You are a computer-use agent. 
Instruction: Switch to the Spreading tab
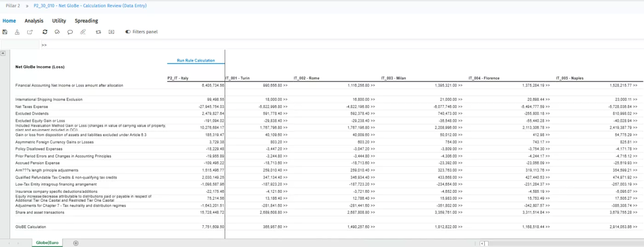pos(86,21)
